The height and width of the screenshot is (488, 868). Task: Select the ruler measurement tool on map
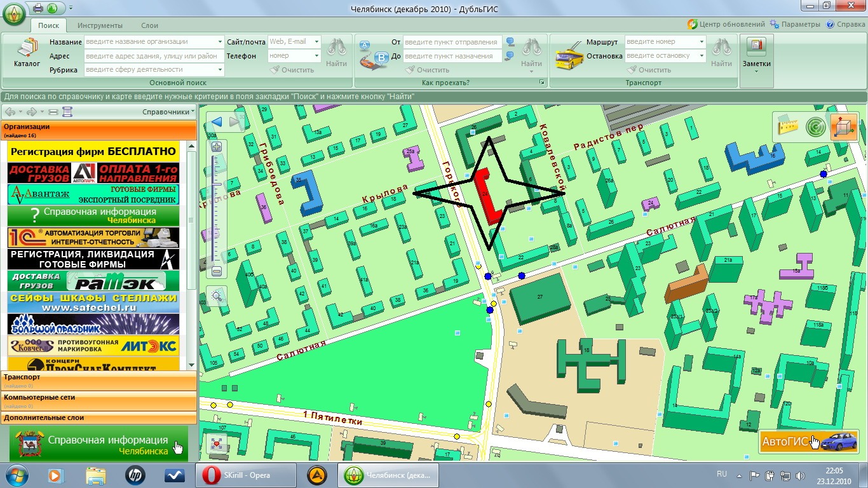788,126
